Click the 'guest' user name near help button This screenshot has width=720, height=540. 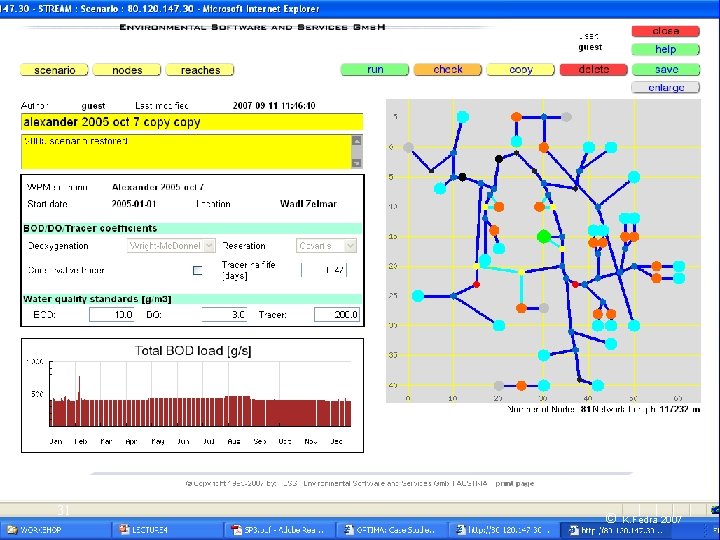590,47
